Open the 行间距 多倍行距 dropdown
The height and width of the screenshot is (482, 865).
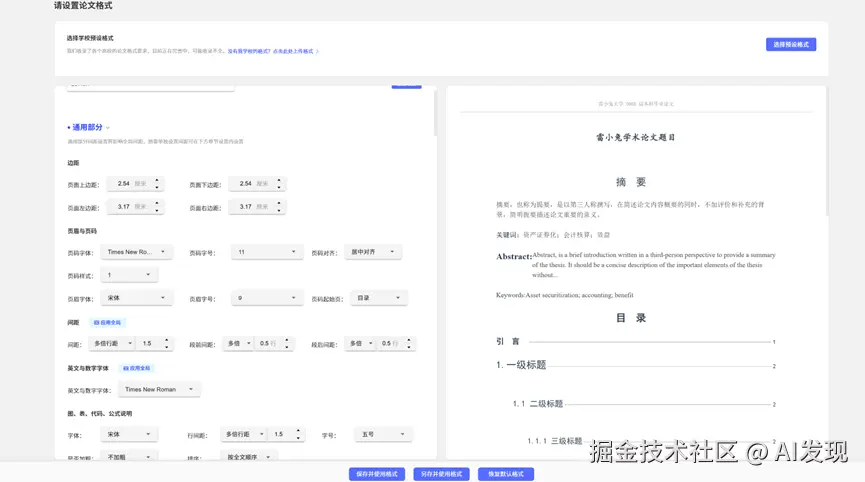(244, 435)
